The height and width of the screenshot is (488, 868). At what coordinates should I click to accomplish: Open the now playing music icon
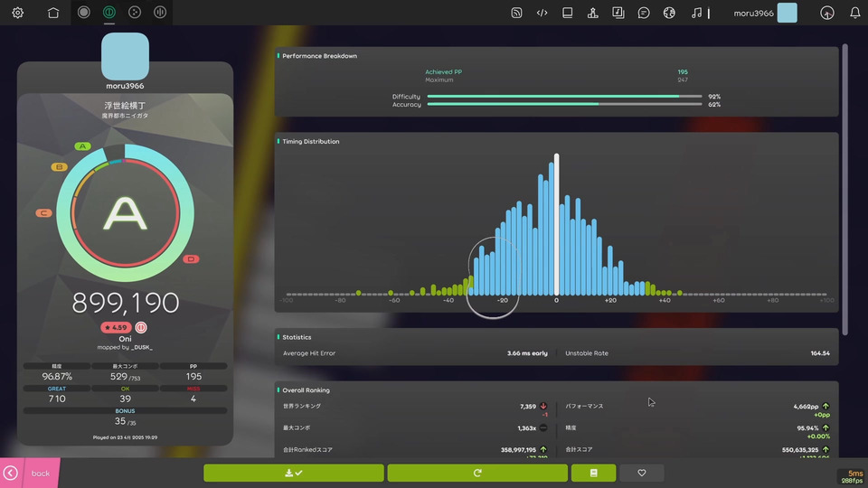click(x=697, y=12)
